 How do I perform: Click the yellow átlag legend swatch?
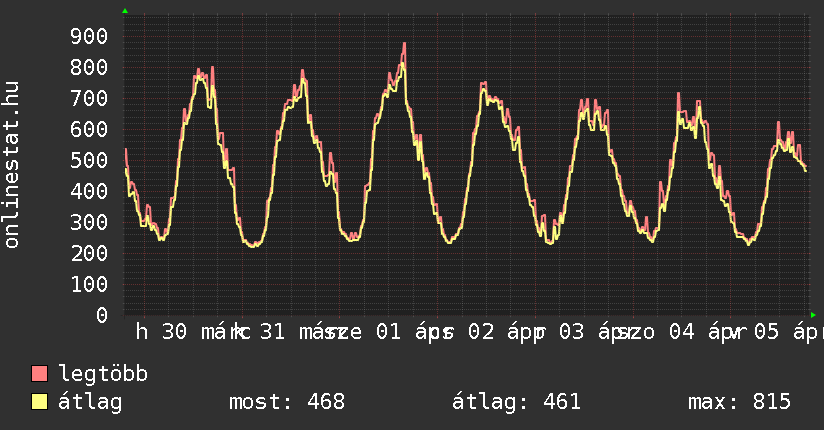(40, 403)
